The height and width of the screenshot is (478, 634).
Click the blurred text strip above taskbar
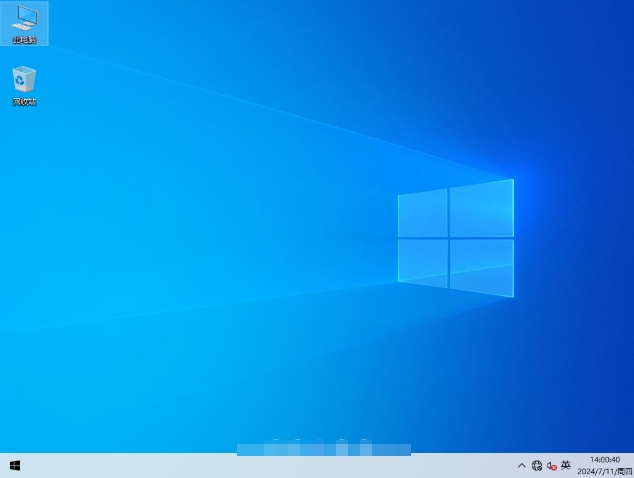pos(323,449)
